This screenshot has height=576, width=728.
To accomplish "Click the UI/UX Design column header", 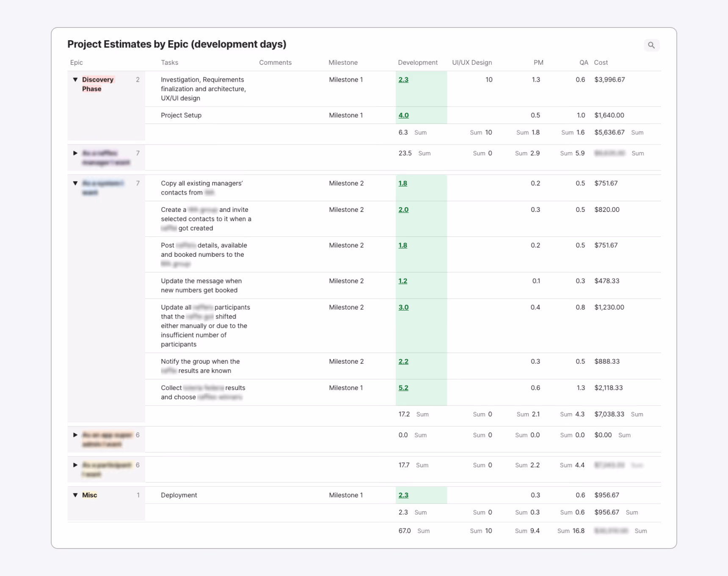I will coord(472,63).
